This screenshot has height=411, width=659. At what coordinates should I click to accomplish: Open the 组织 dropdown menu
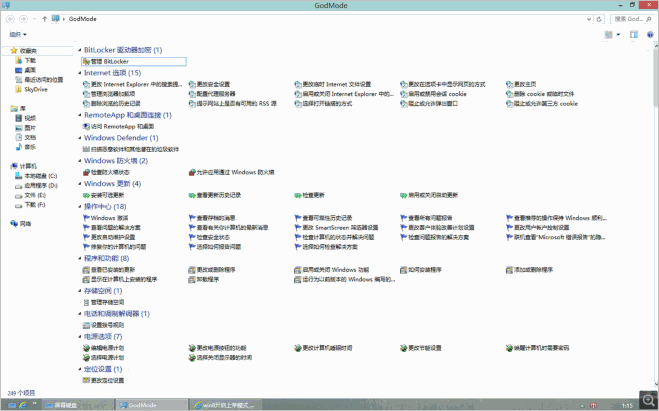(18, 34)
